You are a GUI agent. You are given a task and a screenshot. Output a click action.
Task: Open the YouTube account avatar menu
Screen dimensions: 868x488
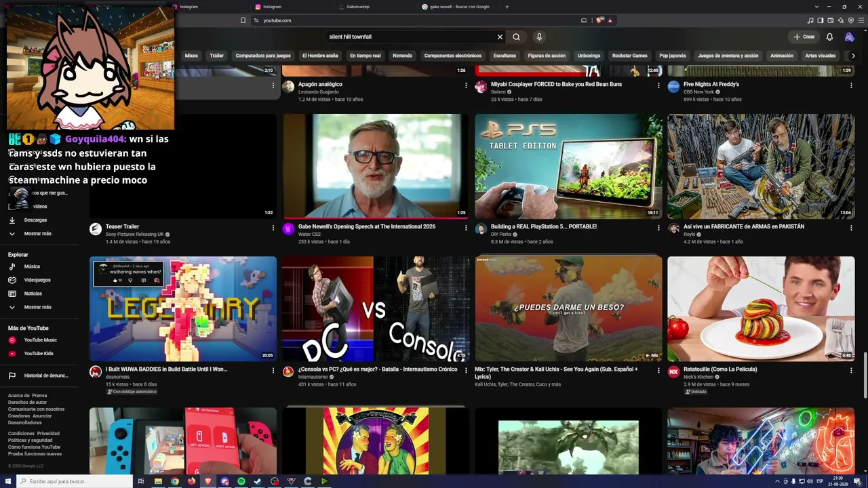[849, 37]
